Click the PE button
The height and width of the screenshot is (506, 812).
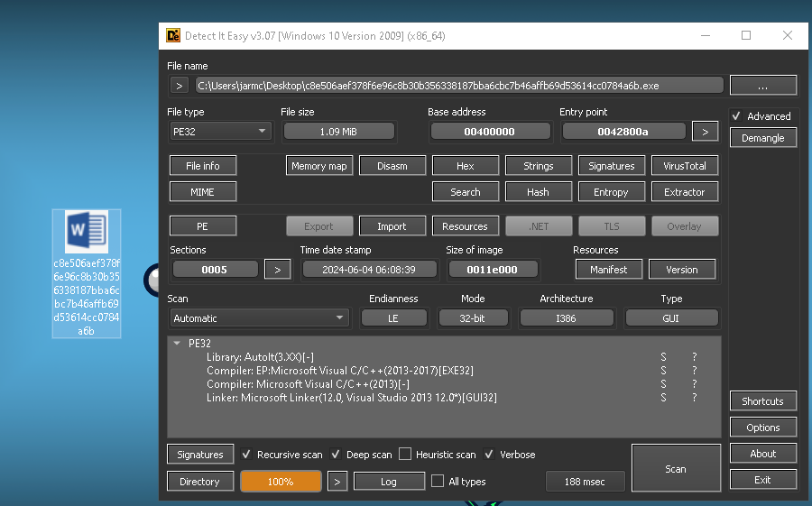[x=203, y=226]
